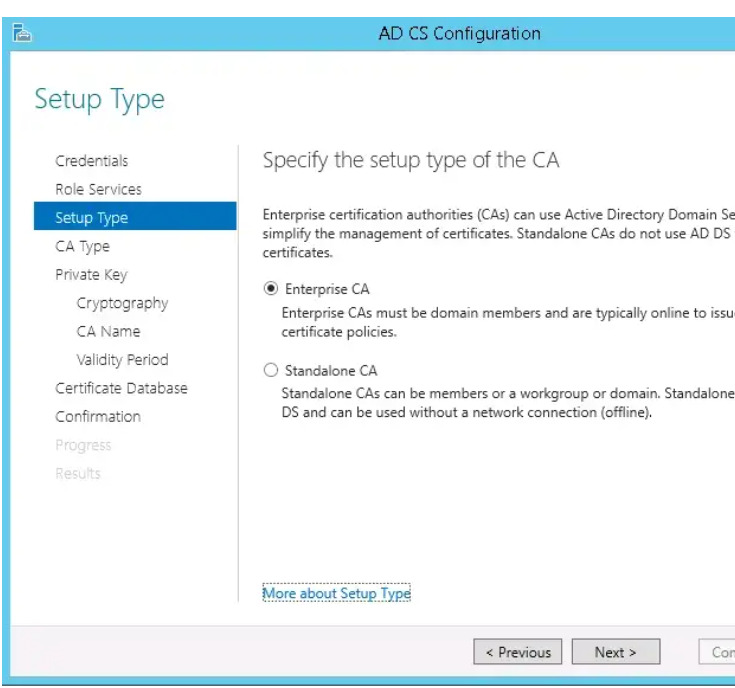This screenshot has height=688, width=735.
Task: Go to the Next wizard page
Action: (x=615, y=652)
